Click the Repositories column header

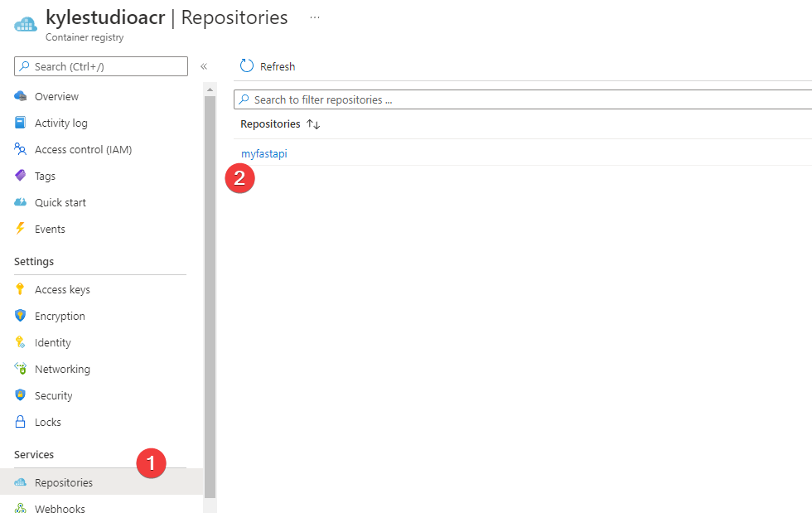(270, 124)
